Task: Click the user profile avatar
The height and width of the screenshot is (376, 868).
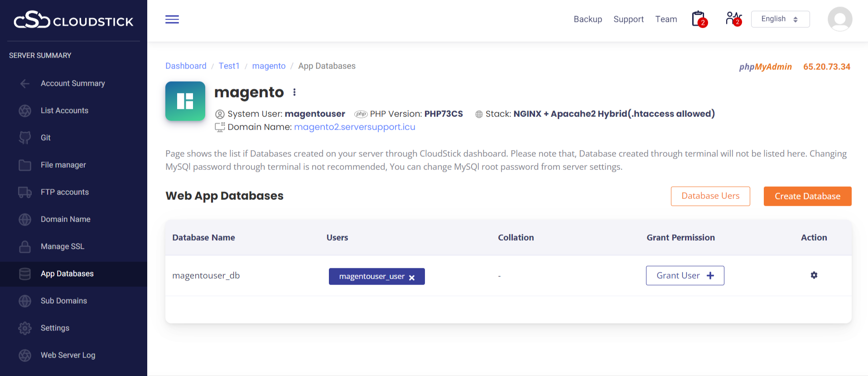Action: [x=839, y=19]
